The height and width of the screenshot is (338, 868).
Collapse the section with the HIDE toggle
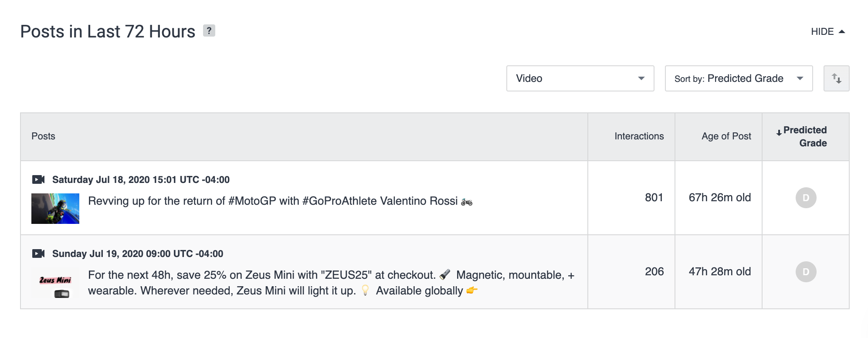(827, 31)
